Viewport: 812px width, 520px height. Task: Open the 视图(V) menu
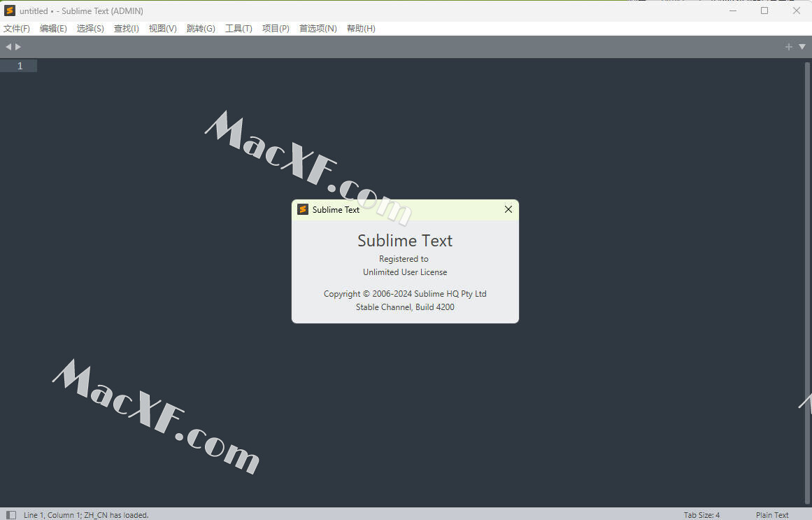coord(162,29)
